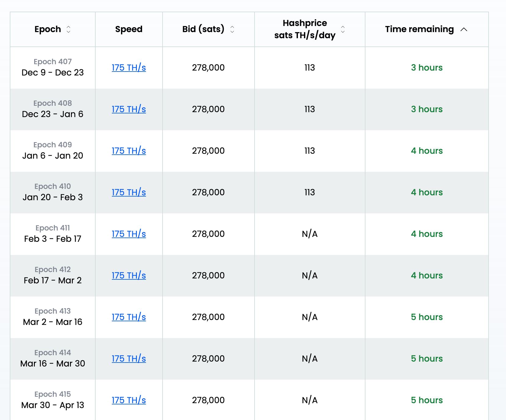
Task: Toggle Time remaining sort chevron
Action: click(464, 29)
